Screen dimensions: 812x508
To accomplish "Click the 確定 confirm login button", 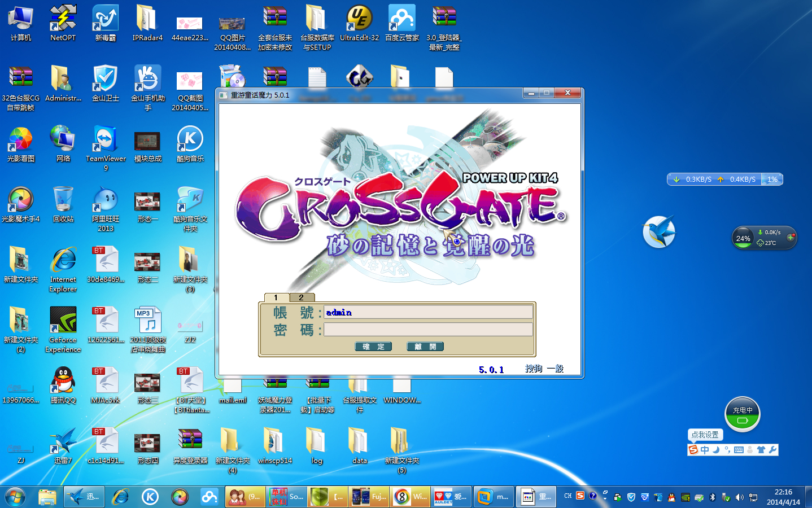I will click(x=373, y=347).
